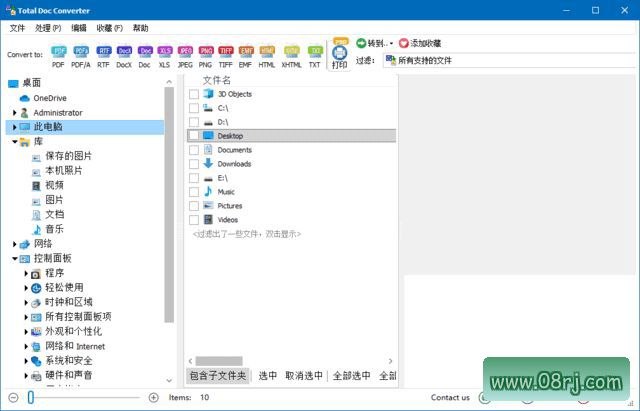Click the 选中 button
Viewport: 640px width, 411px height.
268,375
